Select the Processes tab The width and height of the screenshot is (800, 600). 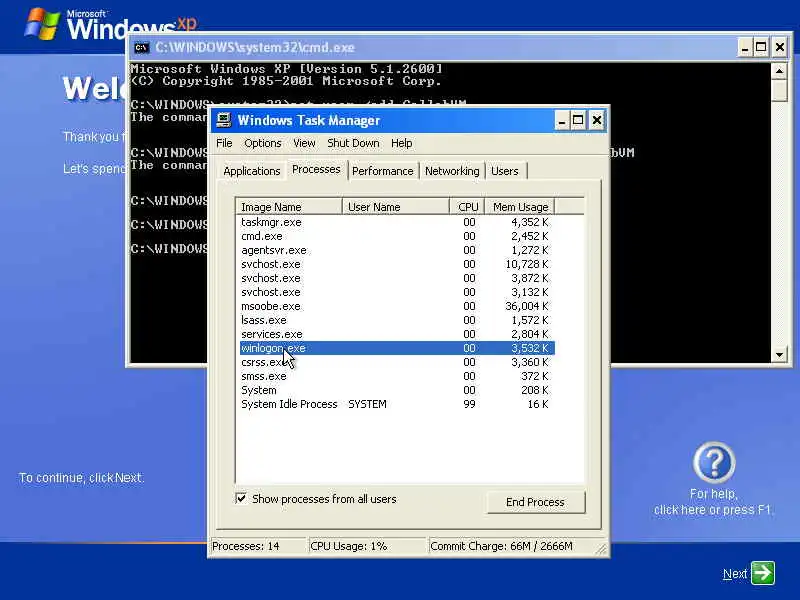tap(316, 169)
